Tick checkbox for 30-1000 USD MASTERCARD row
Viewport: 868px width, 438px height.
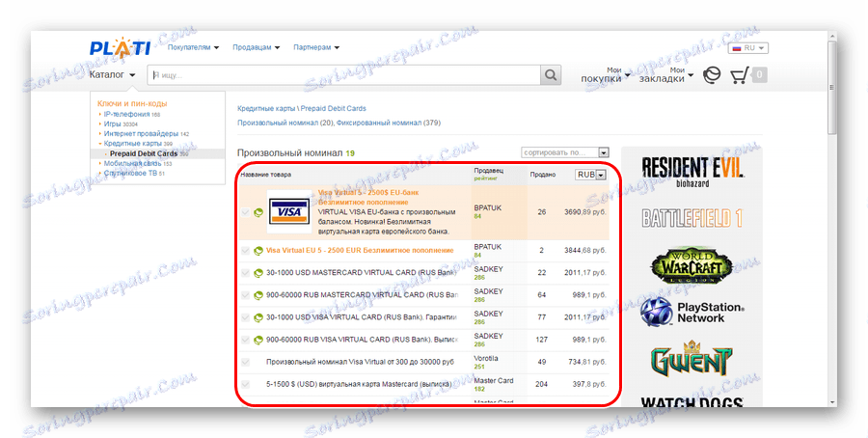[245, 273]
